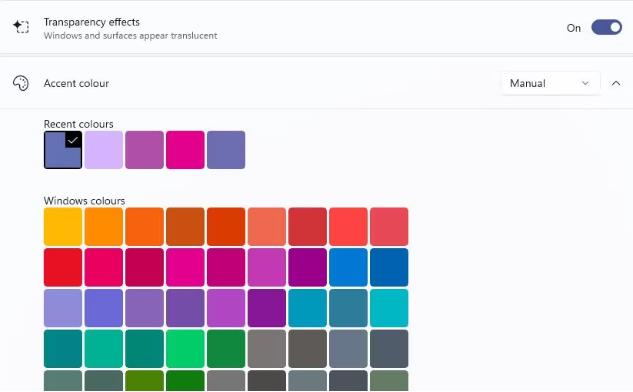
Task: Collapse the Accent colour section chevron
Action: (616, 83)
